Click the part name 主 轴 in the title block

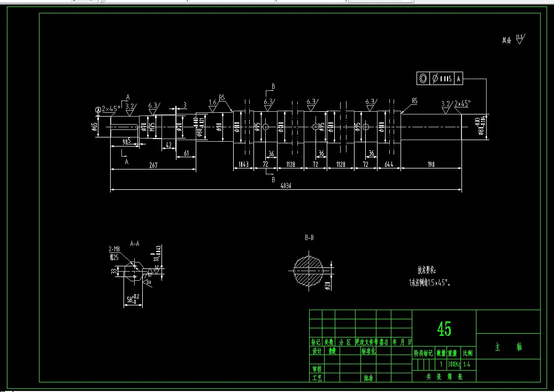point(508,347)
